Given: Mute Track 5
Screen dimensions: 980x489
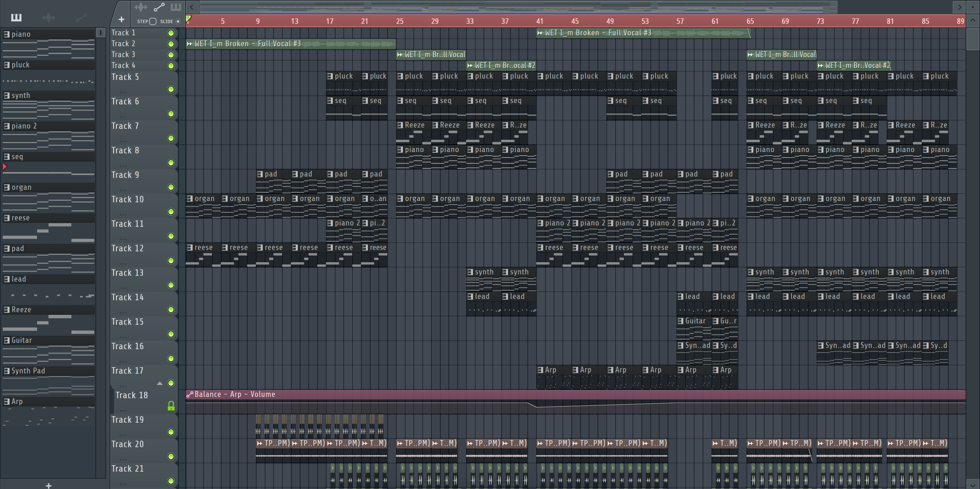Looking at the screenshot, I should point(171,89).
